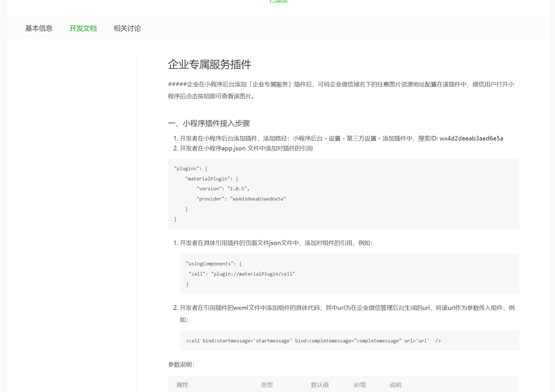
Task: Click the 一、小程序插件接入步骤 section heading
Action: [x=209, y=123]
